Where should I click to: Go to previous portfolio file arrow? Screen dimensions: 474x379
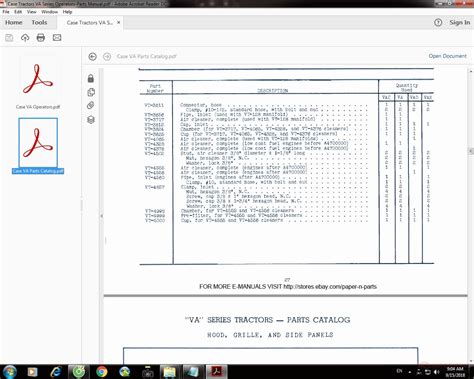92,56
